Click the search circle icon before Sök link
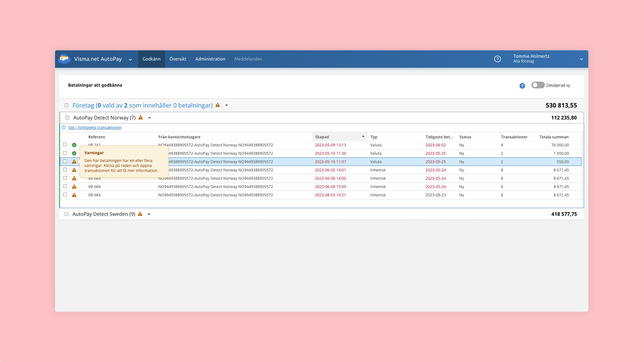The height and width of the screenshot is (362, 644). coord(63,127)
